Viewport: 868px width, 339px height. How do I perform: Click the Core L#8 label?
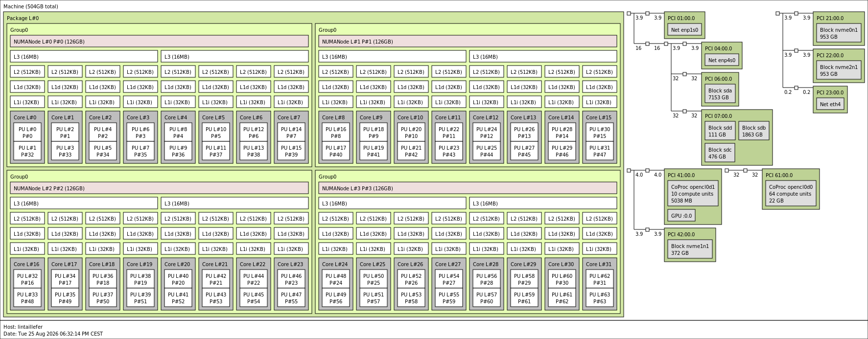coord(333,117)
